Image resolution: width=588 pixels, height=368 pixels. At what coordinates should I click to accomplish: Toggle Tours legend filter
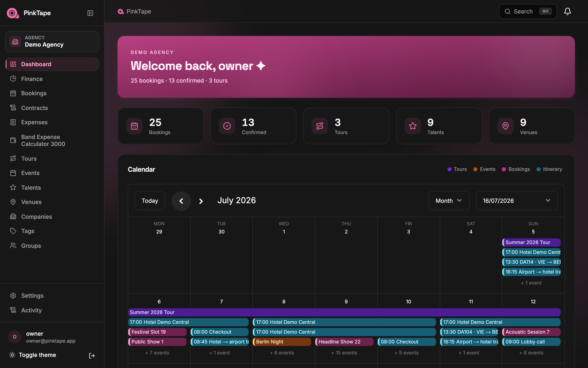[457, 169]
